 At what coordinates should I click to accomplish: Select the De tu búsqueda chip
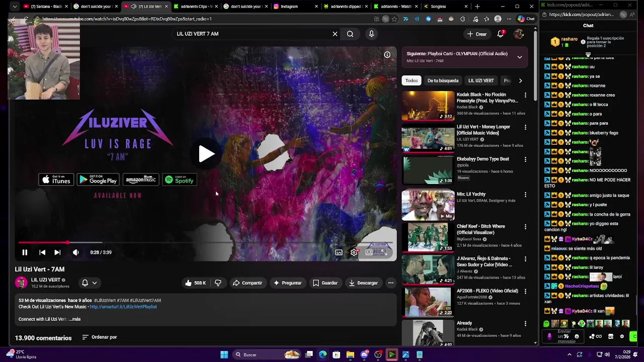pyautogui.click(x=443, y=80)
